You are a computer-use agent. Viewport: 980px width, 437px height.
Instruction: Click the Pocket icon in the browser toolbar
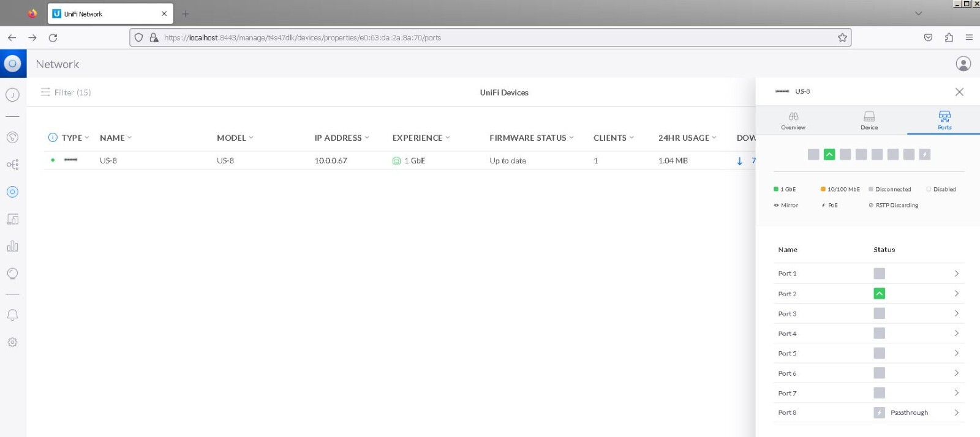(x=929, y=37)
